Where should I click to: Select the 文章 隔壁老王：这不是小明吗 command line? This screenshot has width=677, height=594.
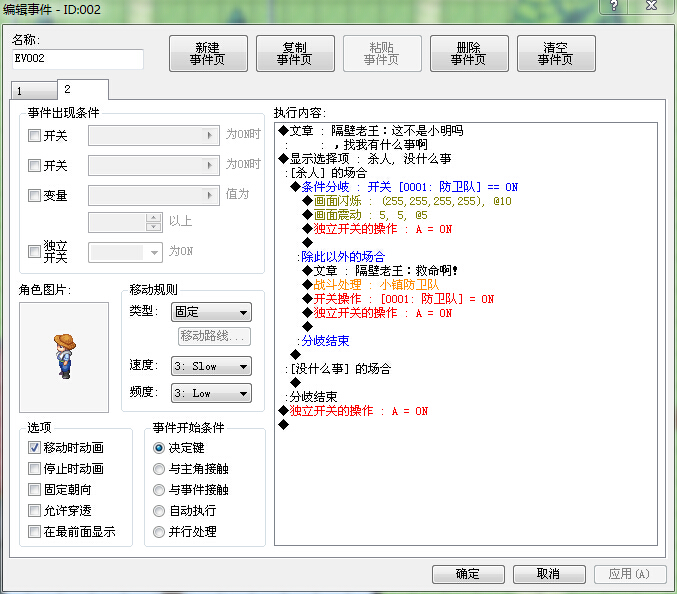(x=370, y=131)
